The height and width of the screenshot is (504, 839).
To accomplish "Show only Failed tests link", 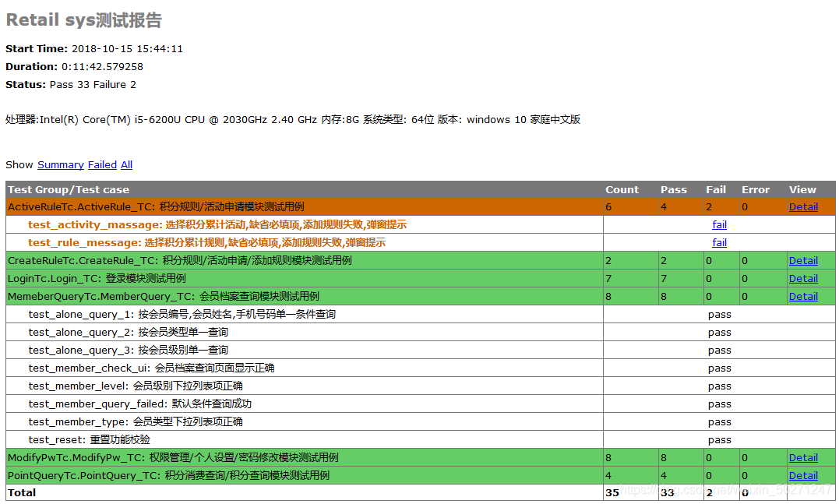I will pyautogui.click(x=102, y=165).
